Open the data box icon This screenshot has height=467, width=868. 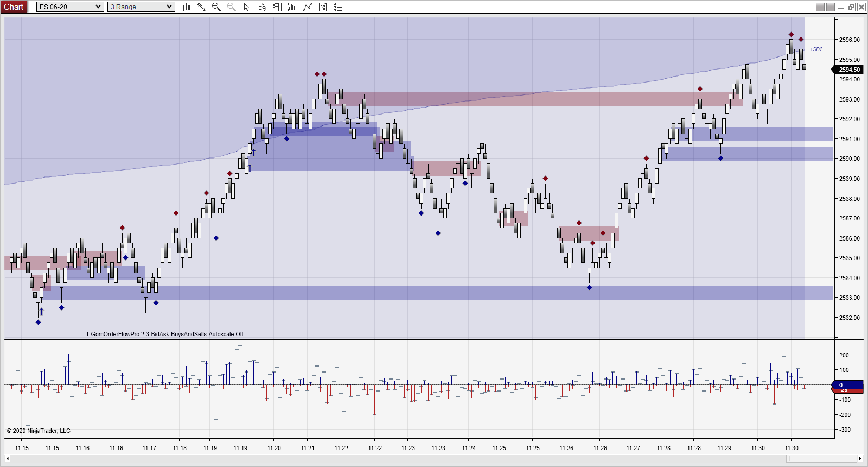point(262,7)
